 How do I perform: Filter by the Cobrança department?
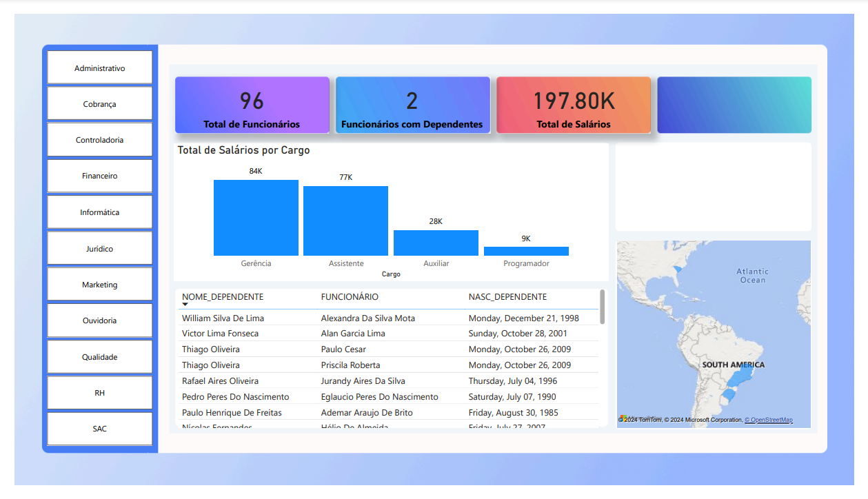pyautogui.click(x=100, y=104)
